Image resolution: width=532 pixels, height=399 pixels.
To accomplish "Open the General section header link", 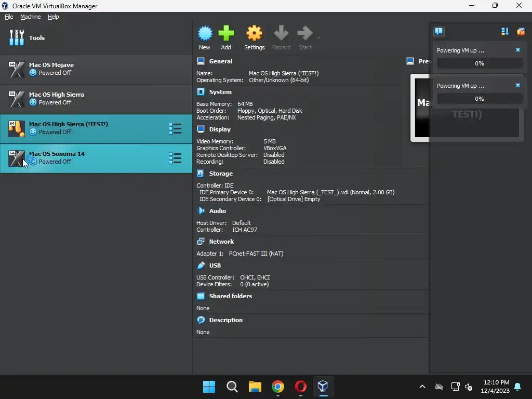I will (x=220, y=61).
